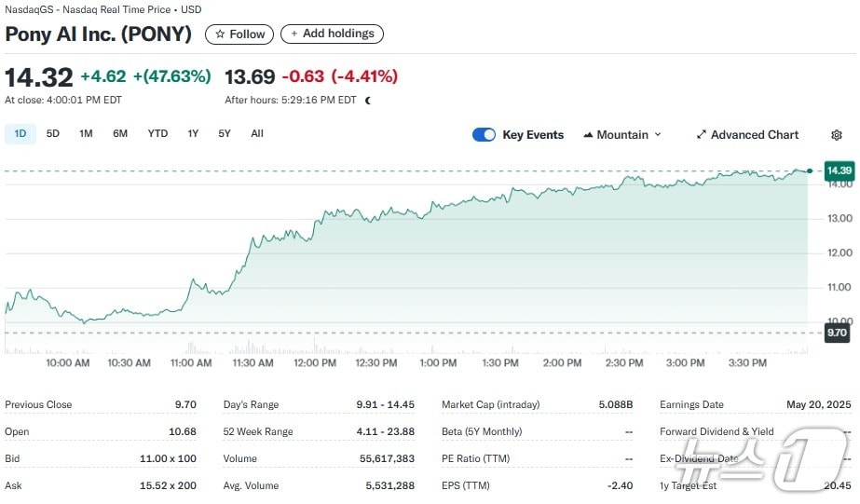Switch to the 5D time range
This screenshot has width=860, height=504.
tap(53, 133)
